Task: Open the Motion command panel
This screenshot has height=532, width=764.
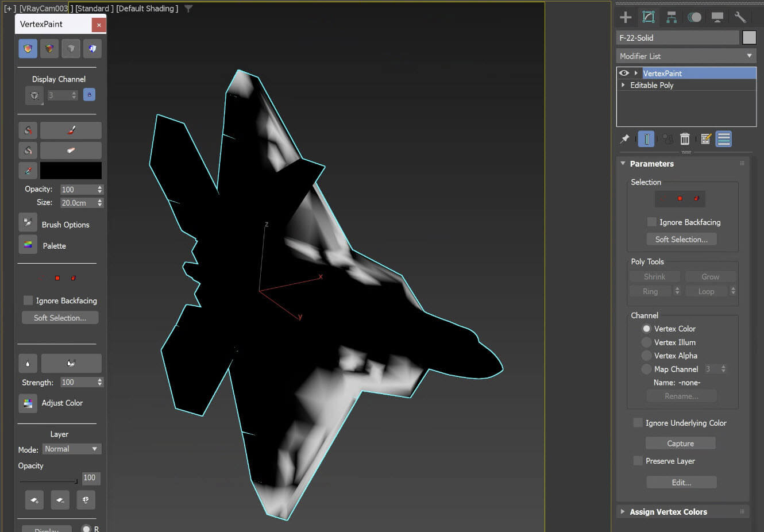Action: click(694, 17)
